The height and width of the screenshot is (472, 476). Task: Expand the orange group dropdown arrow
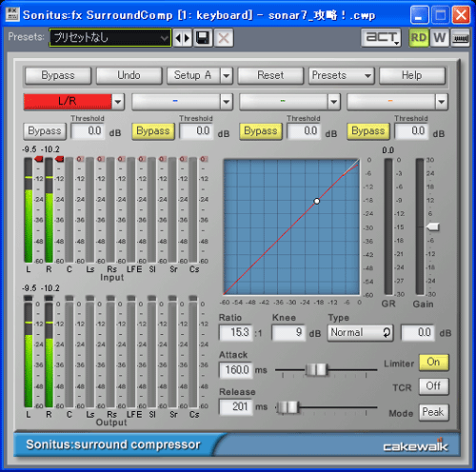pos(442,102)
